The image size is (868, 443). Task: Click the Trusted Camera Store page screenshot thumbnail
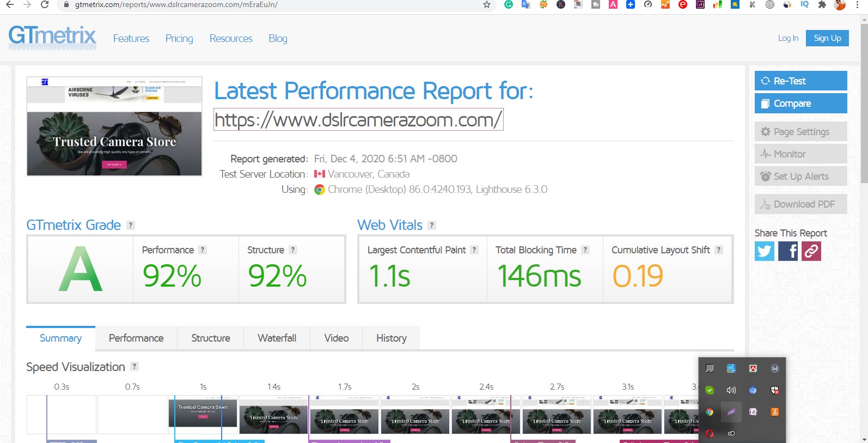pos(114,126)
